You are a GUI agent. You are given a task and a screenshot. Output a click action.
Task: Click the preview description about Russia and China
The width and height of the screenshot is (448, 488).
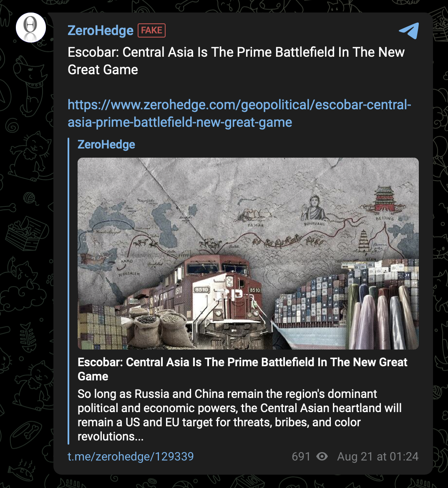pos(239,415)
